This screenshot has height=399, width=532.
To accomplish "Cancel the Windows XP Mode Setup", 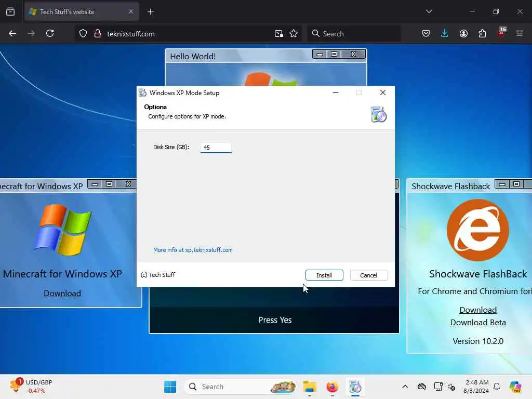I will tap(369, 275).
